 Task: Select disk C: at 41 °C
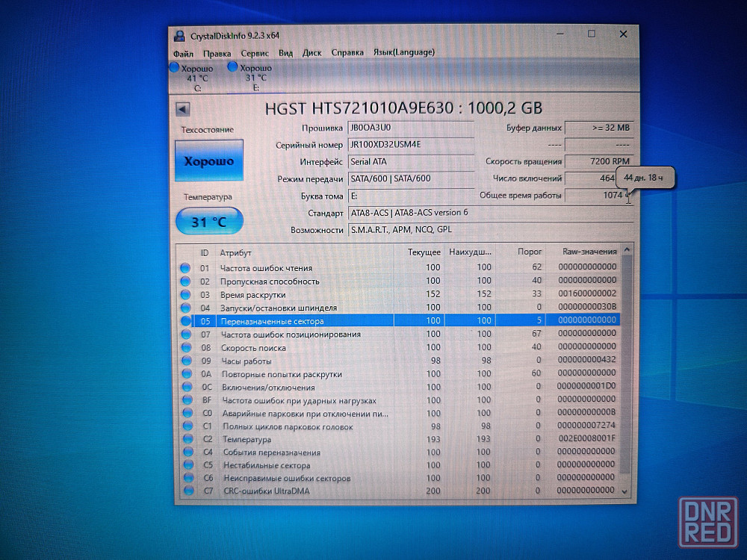point(193,78)
